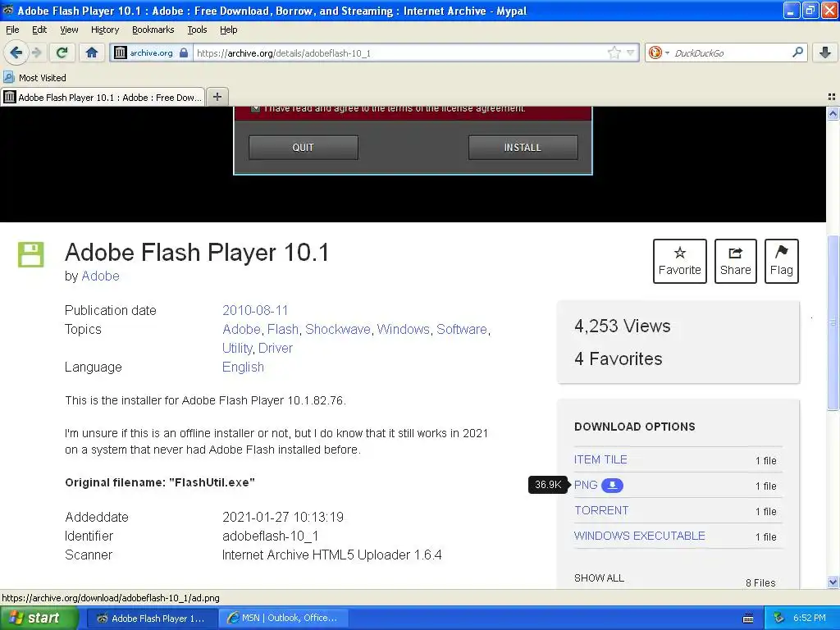Reload the current page

coord(62,52)
